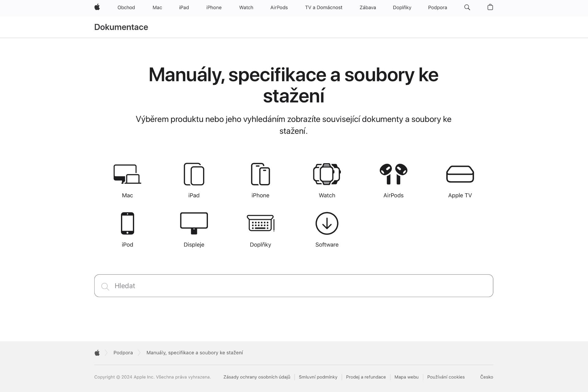This screenshot has width=588, height=392.
Task: Select the Apple TV product icon
Action: (460, 174)
